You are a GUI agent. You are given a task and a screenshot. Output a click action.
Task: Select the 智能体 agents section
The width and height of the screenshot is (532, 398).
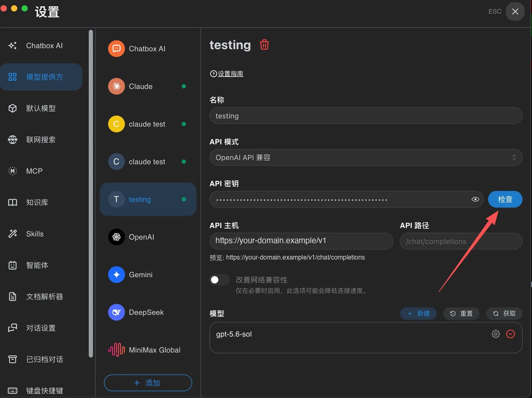click(x=41, y=265)
